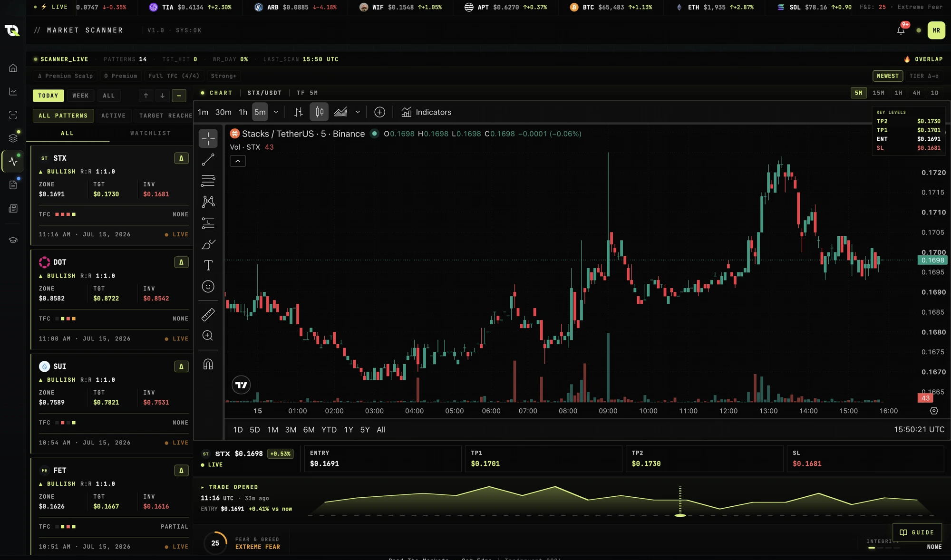Open the graduation cap learning icon
The height and width of the screenshot is (560, 951).
pyautogui.click(x=13, y=240)
